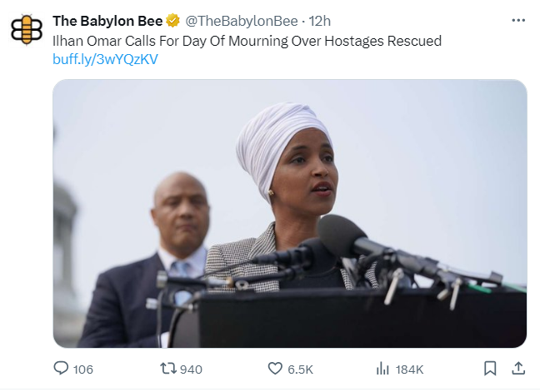Click the 106 replies count
The height and width of the screenshot is (392, 540).
point(83,370)
